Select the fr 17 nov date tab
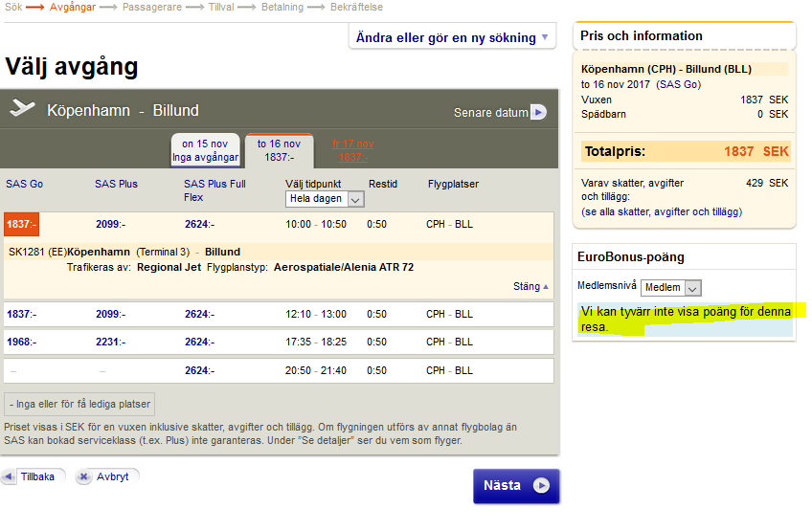 click(x=352, y=150)
